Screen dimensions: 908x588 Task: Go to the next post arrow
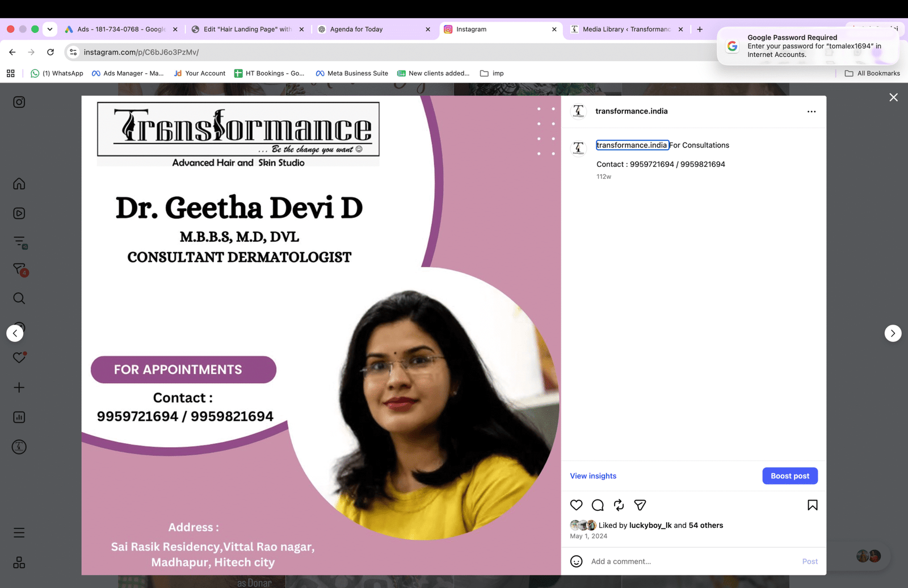click(893, 333)
